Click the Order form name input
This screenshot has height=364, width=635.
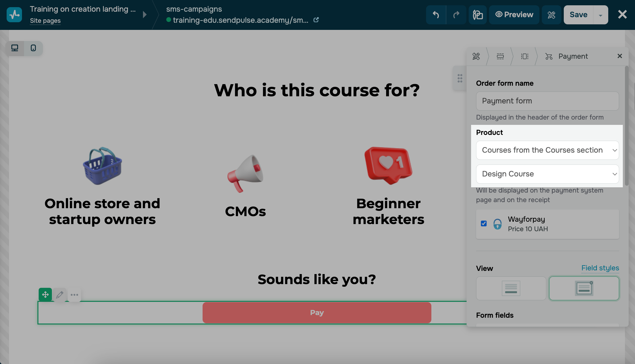547,101
